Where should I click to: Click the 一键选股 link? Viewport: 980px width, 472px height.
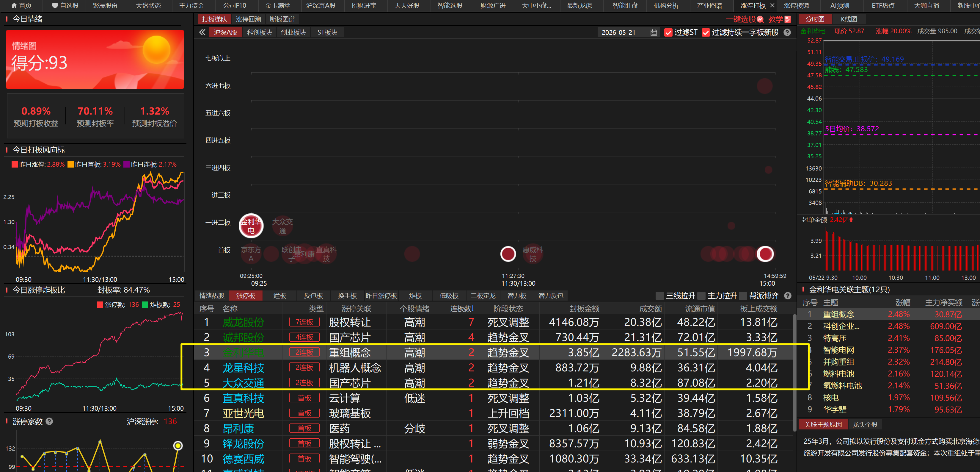click(x=740, y=19)
